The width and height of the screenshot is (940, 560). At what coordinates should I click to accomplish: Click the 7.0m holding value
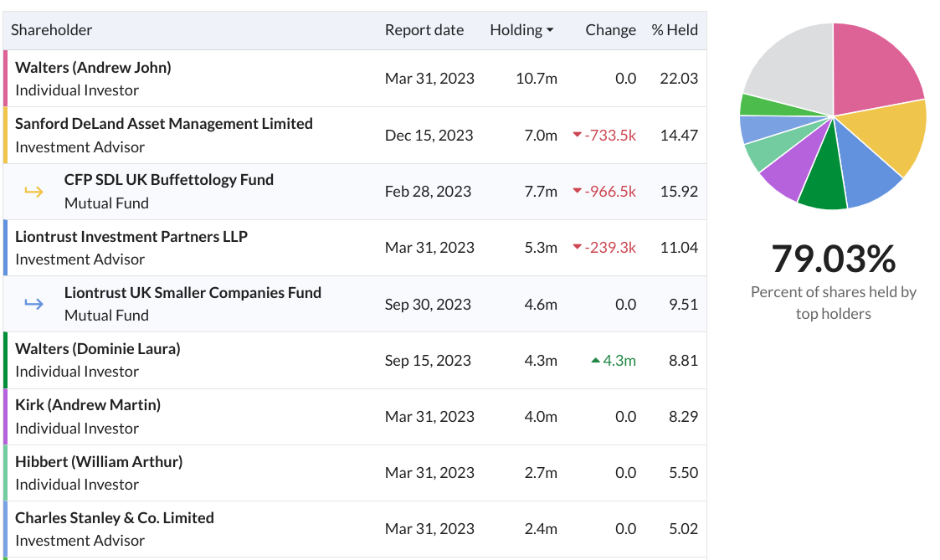[x=541, y=135]
